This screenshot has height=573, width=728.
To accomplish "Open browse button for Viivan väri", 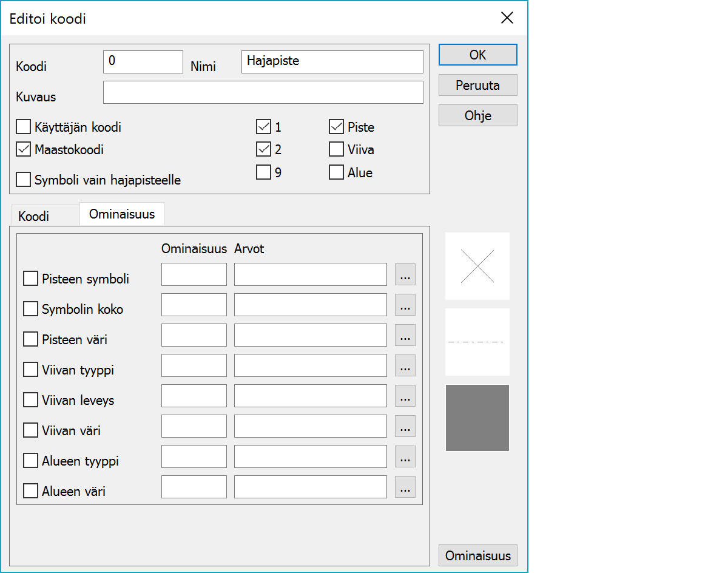I will tap(405, 427).
